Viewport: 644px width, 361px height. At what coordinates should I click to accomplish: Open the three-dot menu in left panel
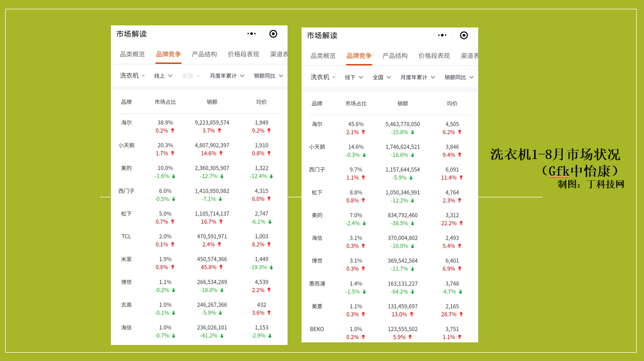click(x=252, y=34)
